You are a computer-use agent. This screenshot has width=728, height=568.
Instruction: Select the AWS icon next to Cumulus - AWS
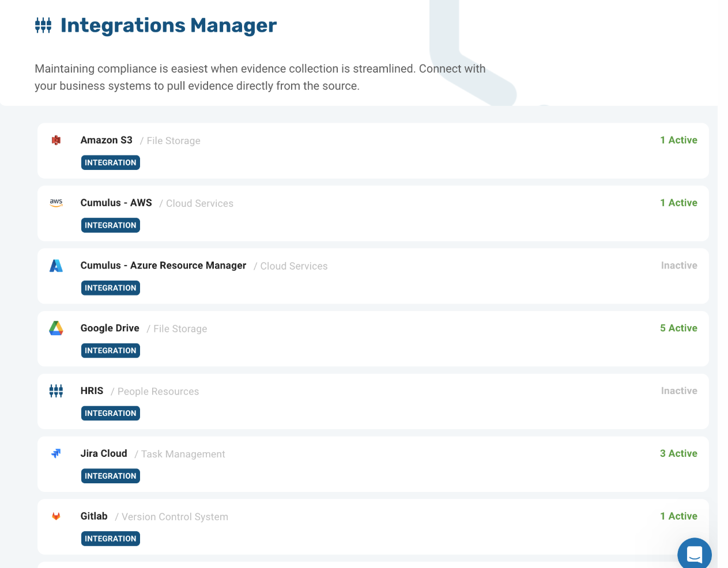(x=56, y=202)
